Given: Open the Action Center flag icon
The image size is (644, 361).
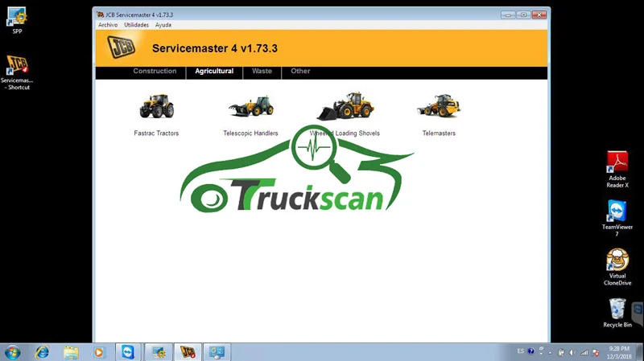Looking at the screenshot, I should (x=596, y=352).
